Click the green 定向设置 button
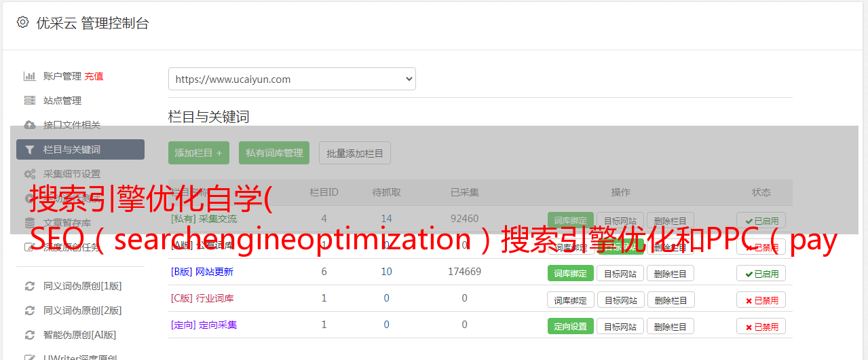The height and width of the screenshot is (360, 868). (x=571, y=326)
